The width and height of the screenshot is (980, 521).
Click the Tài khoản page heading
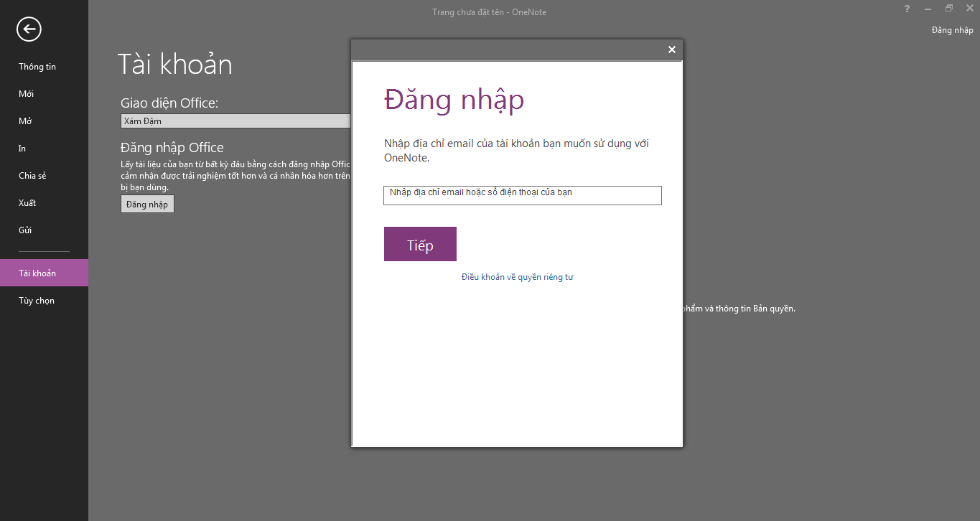coord(175,65)
